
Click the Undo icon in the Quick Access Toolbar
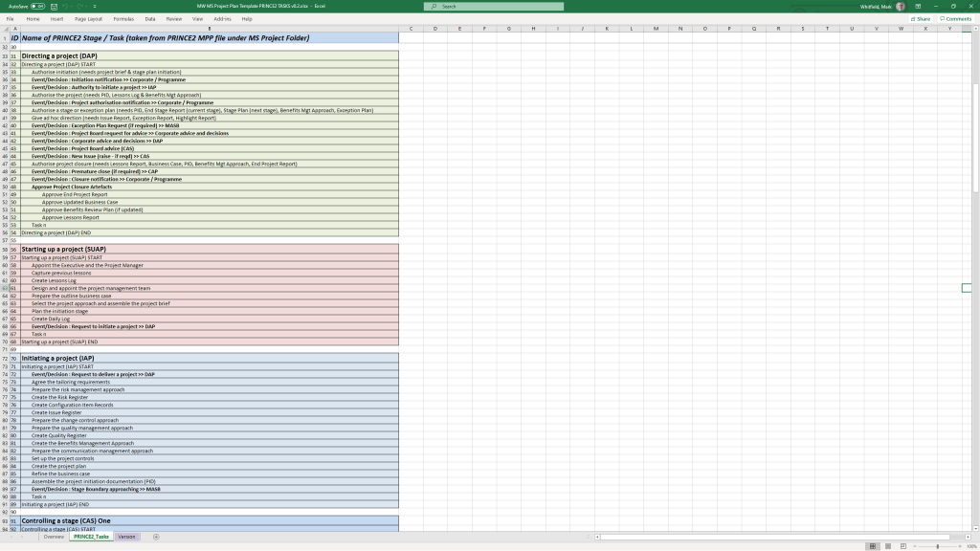pyautogui.click(x=66, y=6)
